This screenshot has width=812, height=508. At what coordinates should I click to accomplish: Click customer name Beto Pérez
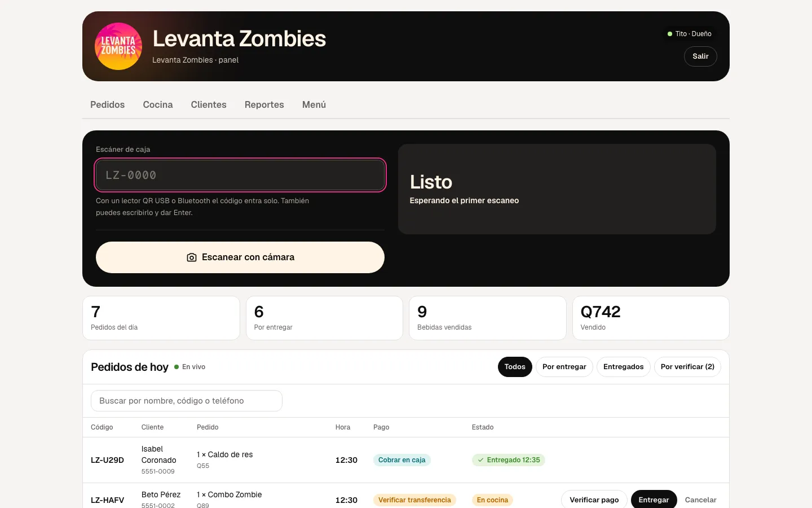pos(161,494)
